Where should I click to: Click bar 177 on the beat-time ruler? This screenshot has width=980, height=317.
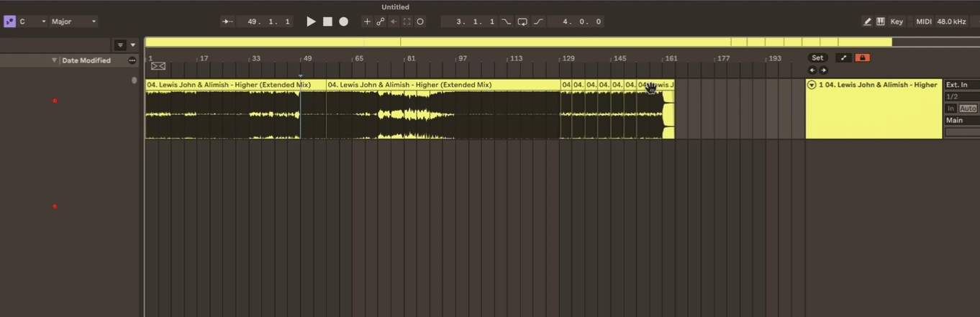point(723,58)
